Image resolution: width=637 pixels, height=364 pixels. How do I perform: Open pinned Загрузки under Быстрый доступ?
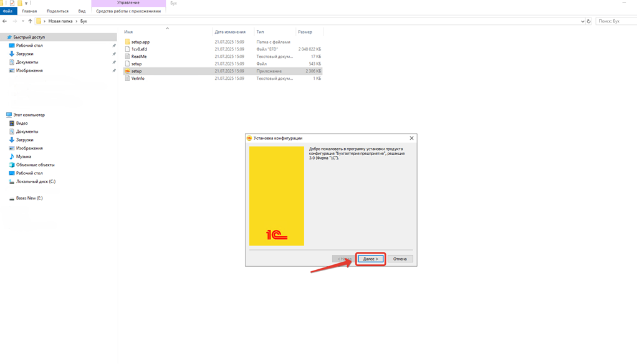pyautogui.click(x=24, y=54)
